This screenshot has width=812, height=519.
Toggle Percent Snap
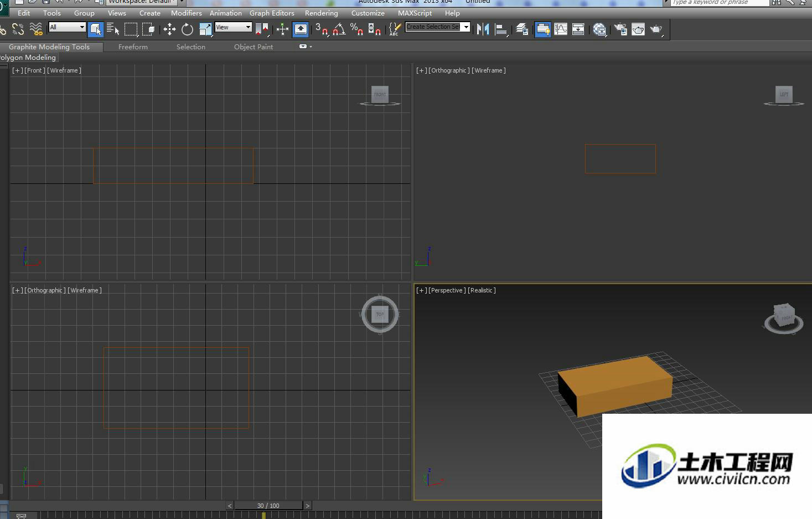[x=357, y=29]
